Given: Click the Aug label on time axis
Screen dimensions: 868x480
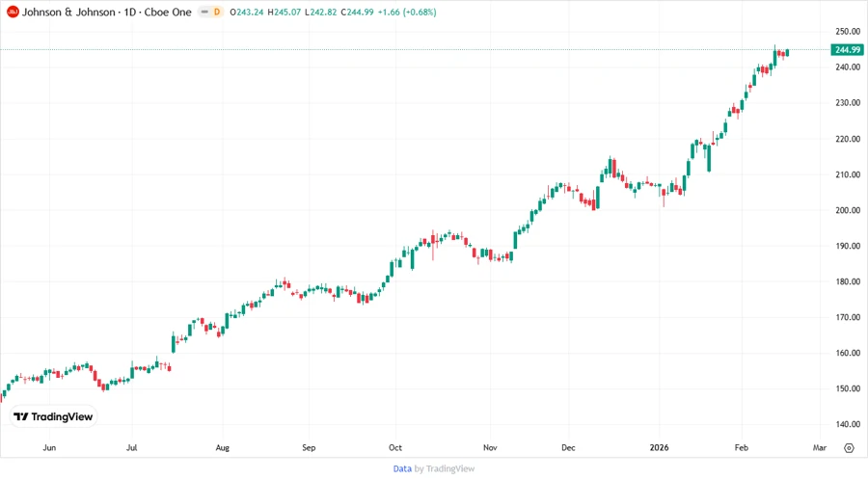Looking at the screenshot, I should click(x=222, y=447).
